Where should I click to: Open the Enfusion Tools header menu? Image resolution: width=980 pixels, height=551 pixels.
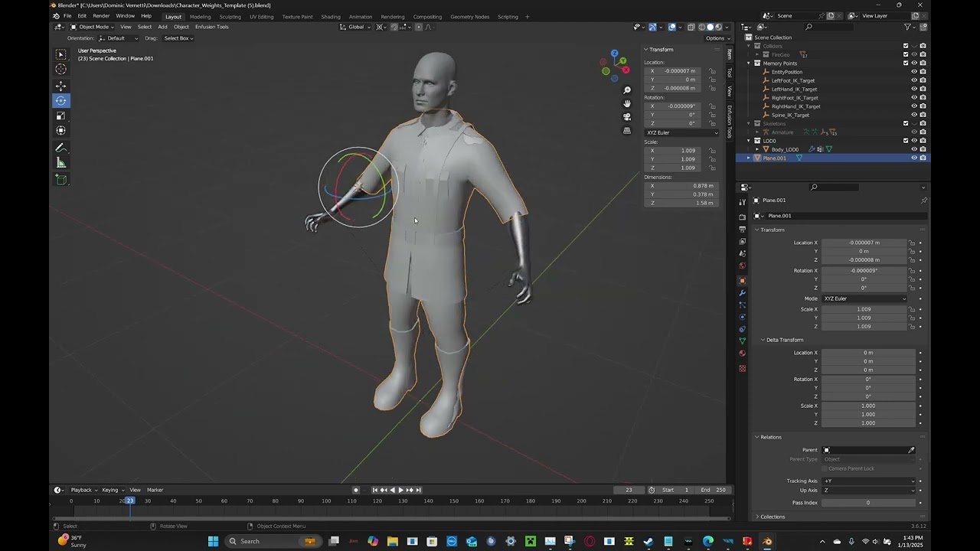point(211,27)
